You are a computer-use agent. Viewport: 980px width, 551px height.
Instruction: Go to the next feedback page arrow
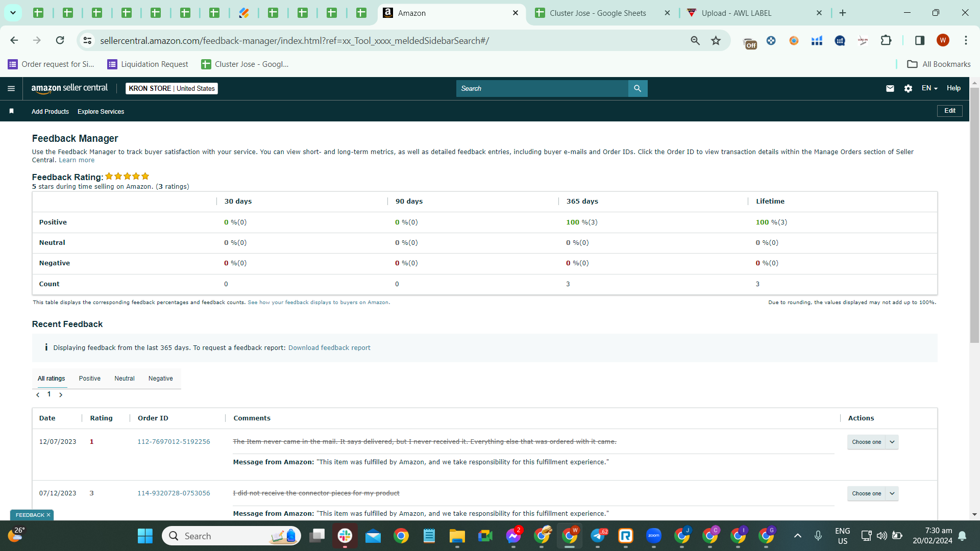(61, 394)
